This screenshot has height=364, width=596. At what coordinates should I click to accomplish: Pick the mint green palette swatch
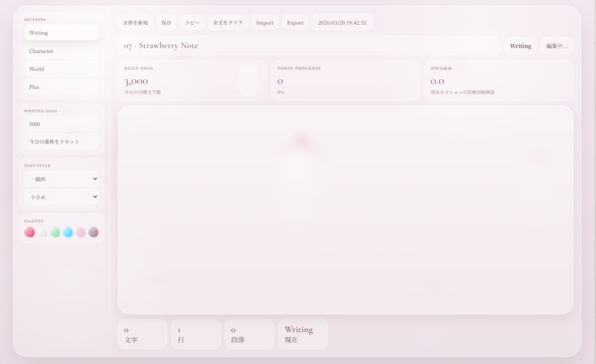(55, 232)
